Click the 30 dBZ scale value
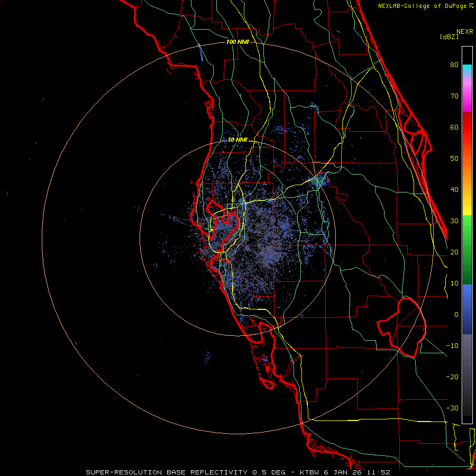 click(x=454, y=221)
